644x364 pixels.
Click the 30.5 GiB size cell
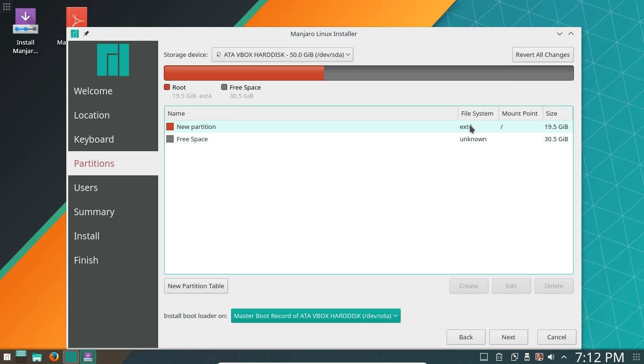click(556, 139)
